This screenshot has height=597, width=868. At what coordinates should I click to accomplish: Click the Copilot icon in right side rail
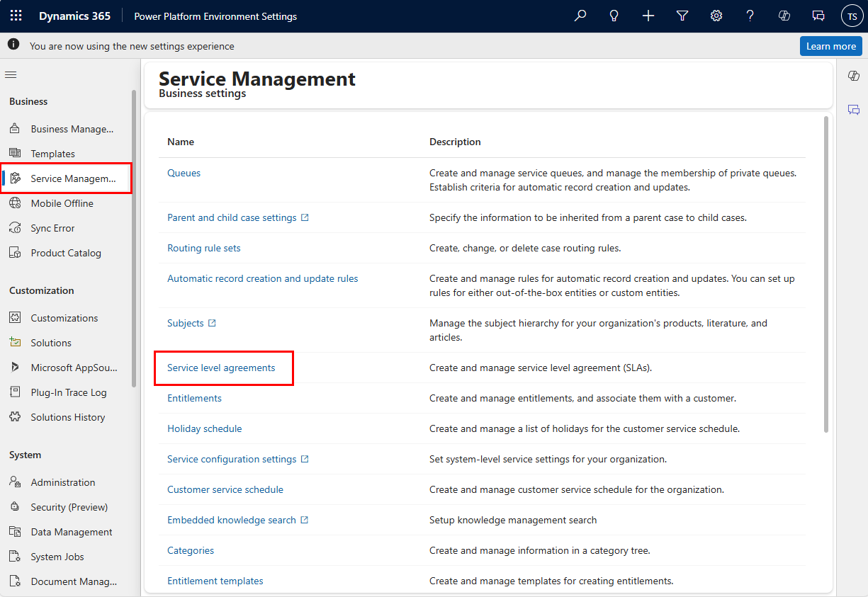coord(853,76)
